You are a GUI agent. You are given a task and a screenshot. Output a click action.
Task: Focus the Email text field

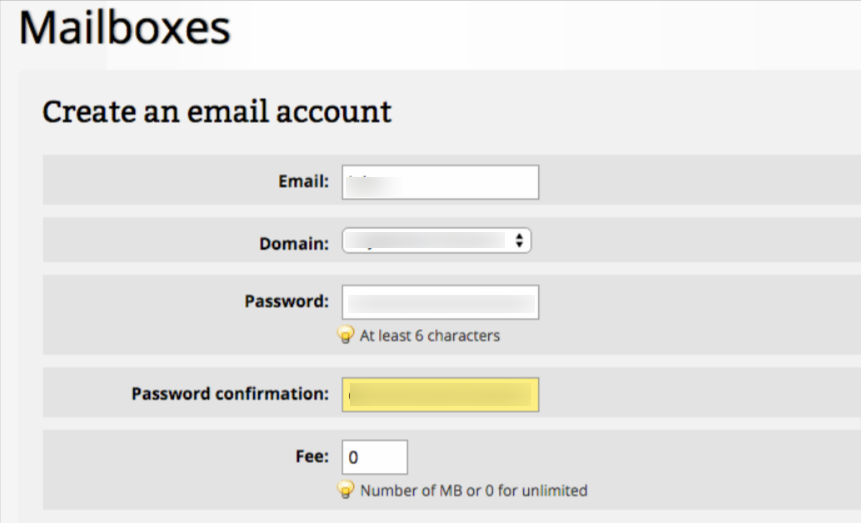pyautogui.click(x=440, y=182)
